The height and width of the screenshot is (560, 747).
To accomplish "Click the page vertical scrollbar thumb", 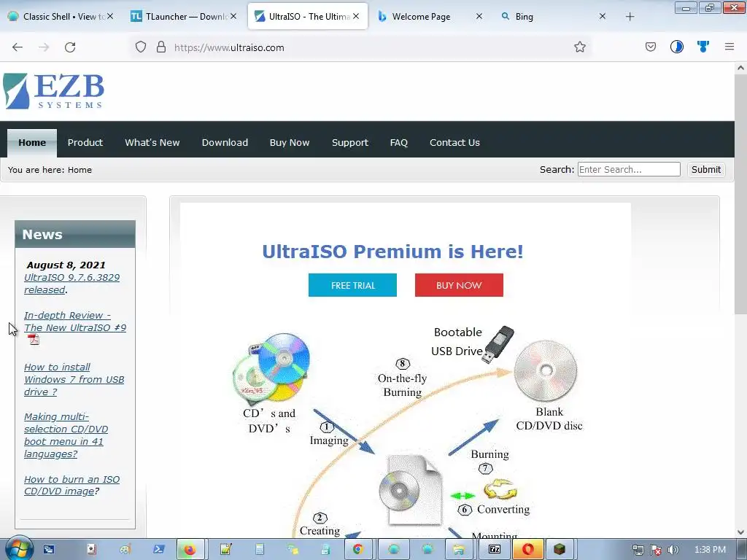I will (x=740, y=194).
